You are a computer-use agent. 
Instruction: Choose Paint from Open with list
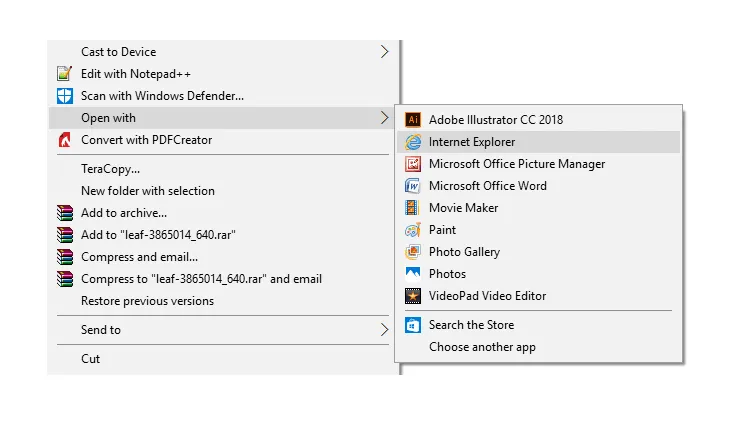coord(538,230)
